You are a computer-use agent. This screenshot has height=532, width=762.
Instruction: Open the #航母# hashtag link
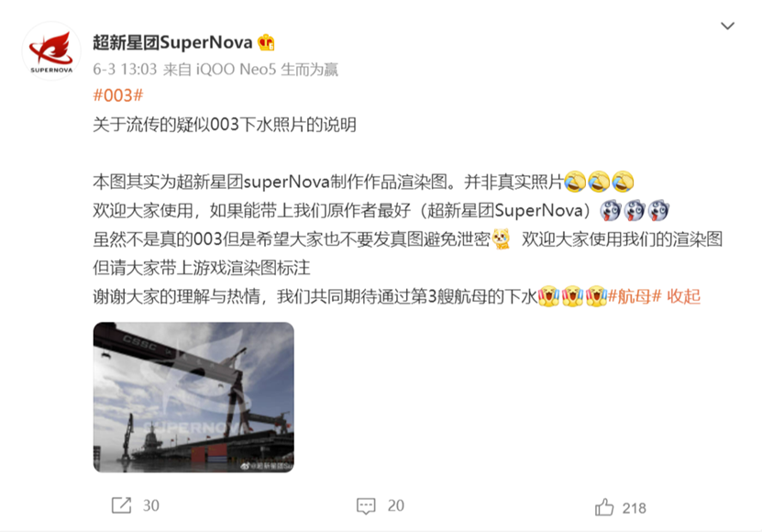click(635, 295)
